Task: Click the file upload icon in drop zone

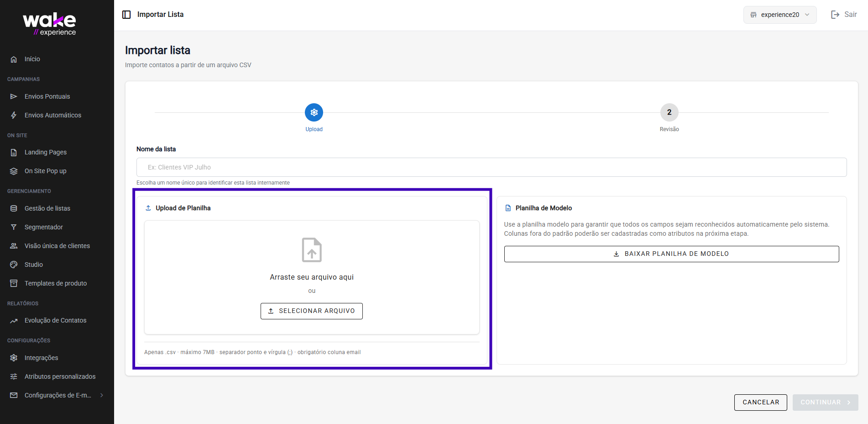Action: (x=312, y=250)
